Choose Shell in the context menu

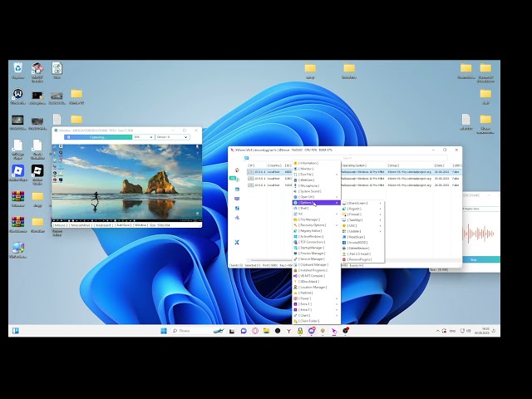tap(316, 209)
